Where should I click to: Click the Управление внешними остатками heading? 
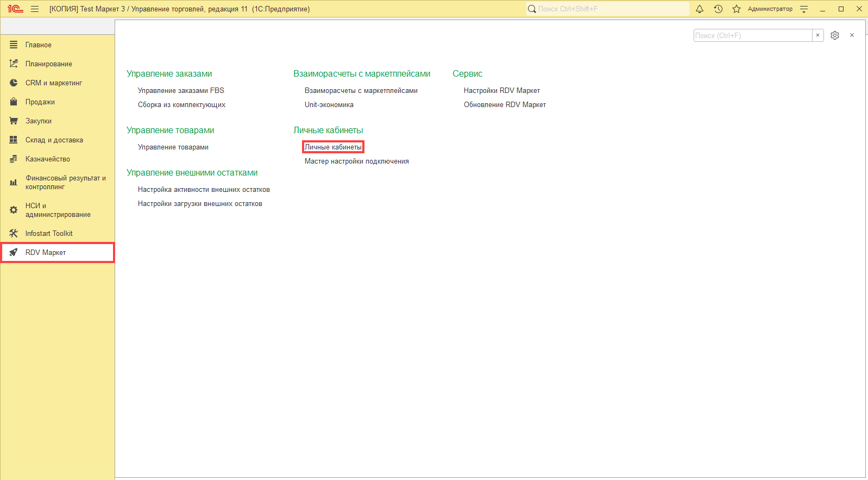(192, 172)
